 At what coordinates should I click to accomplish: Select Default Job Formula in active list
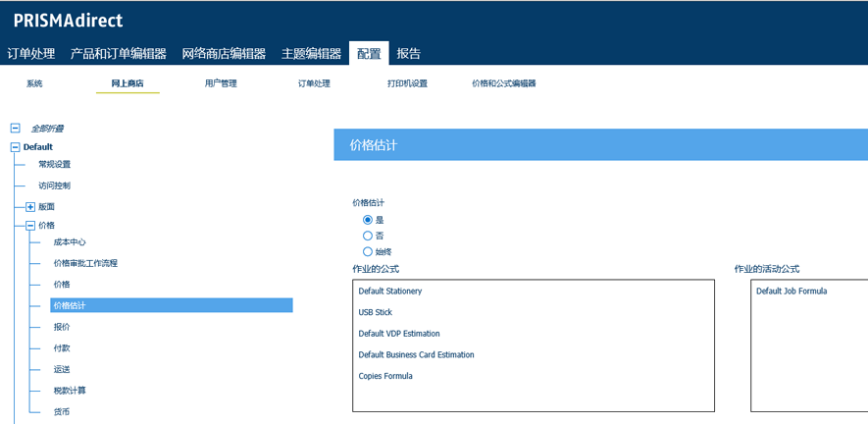point(791,291)
